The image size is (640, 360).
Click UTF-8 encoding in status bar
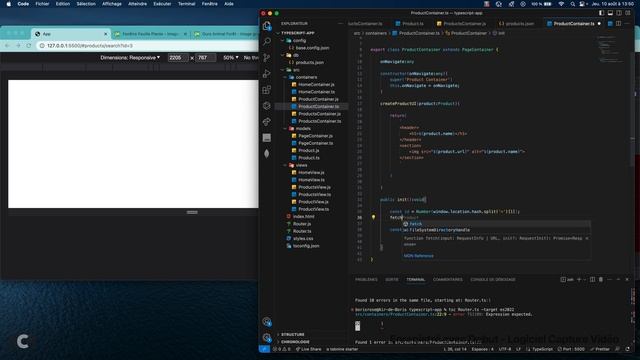504,349
